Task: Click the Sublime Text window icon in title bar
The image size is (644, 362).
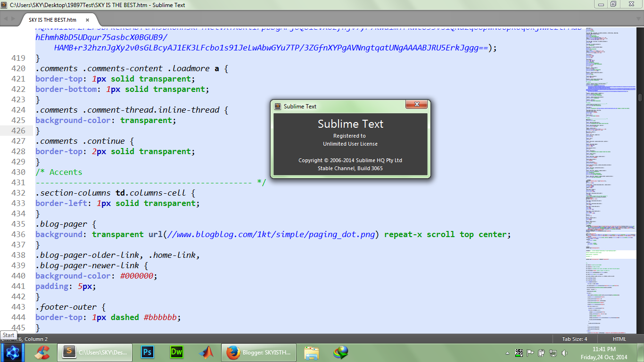Action: (4, 5)
